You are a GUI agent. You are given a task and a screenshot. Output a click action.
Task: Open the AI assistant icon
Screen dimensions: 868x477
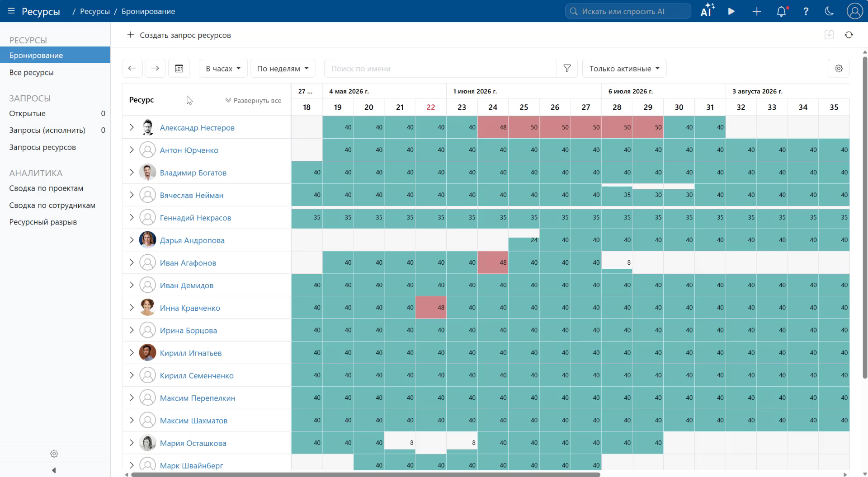point(707,11)
